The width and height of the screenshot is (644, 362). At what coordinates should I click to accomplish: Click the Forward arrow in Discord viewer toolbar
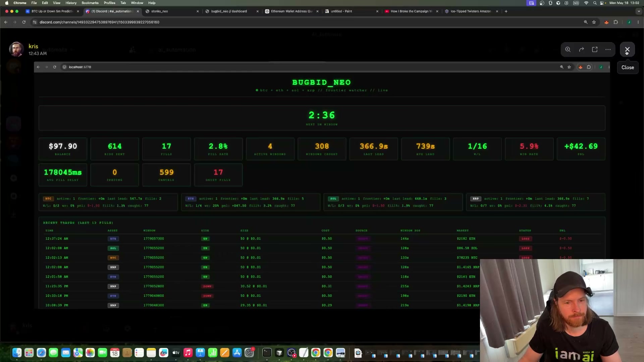click(x=581, y=49)
